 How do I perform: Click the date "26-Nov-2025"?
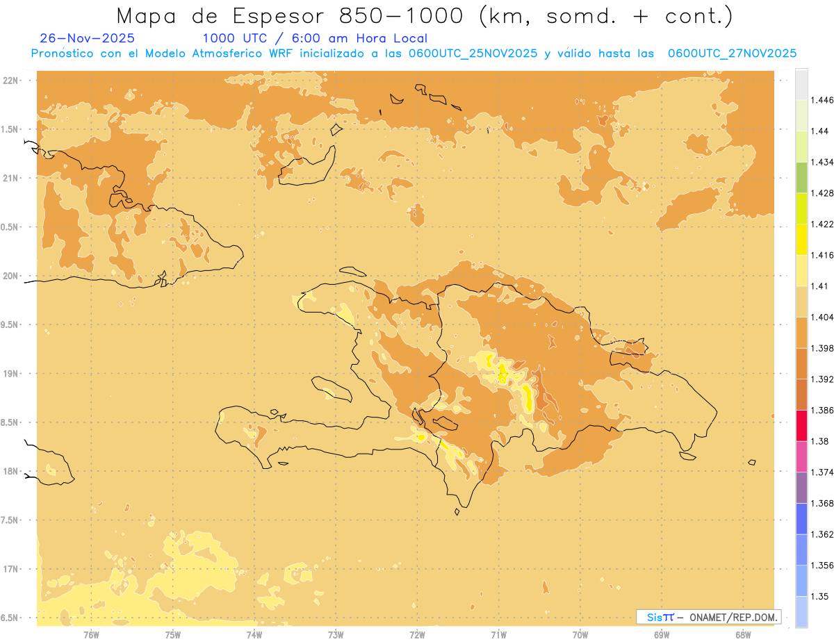(88, 38)
